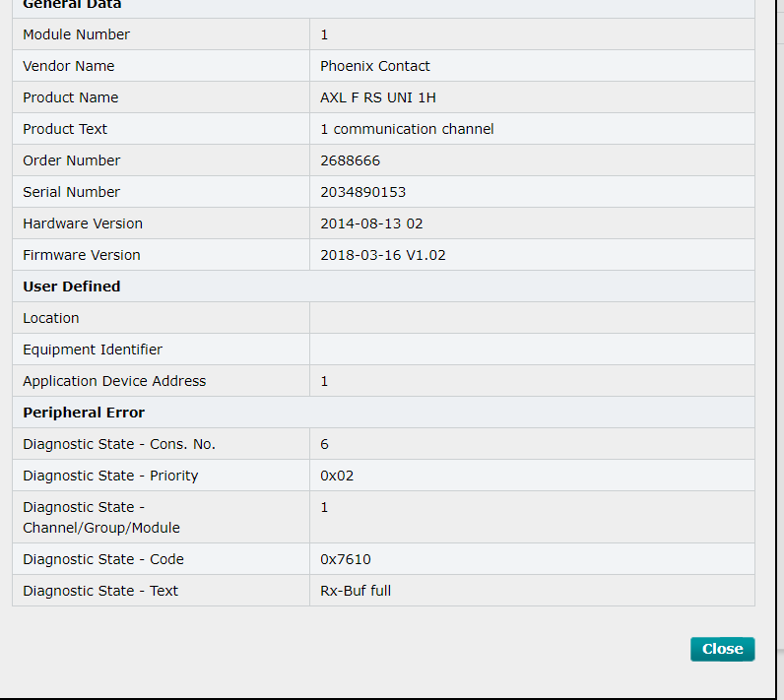784x700 pixels.
Task: Click the Hardware Version value 2014-08-13 02
Action: click(371, 223)
